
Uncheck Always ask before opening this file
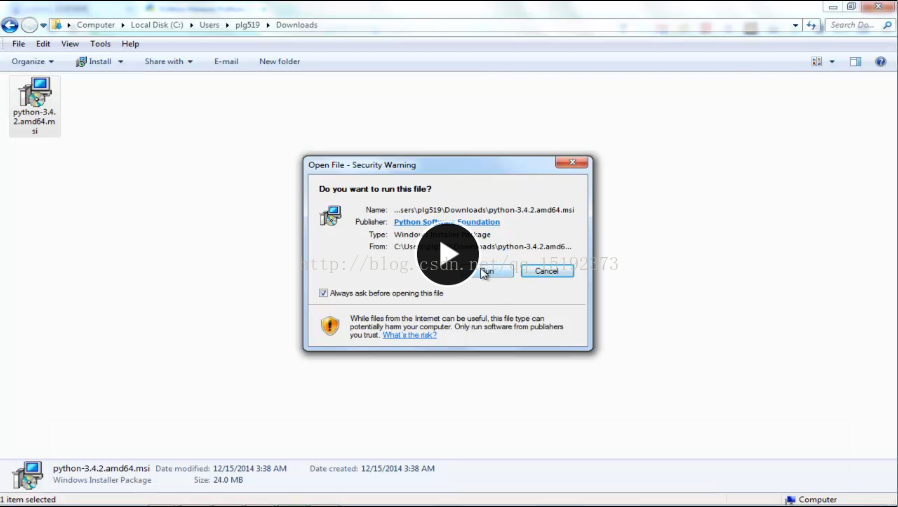click(x=324, y=293)
